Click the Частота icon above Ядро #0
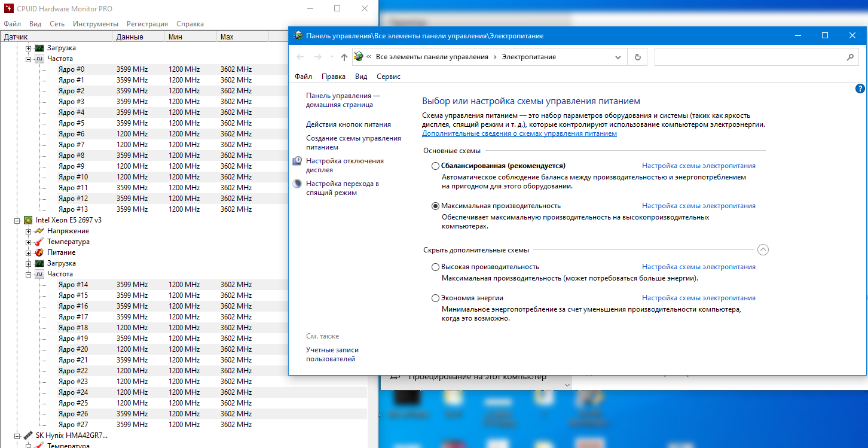 click(x=39, y=59)
